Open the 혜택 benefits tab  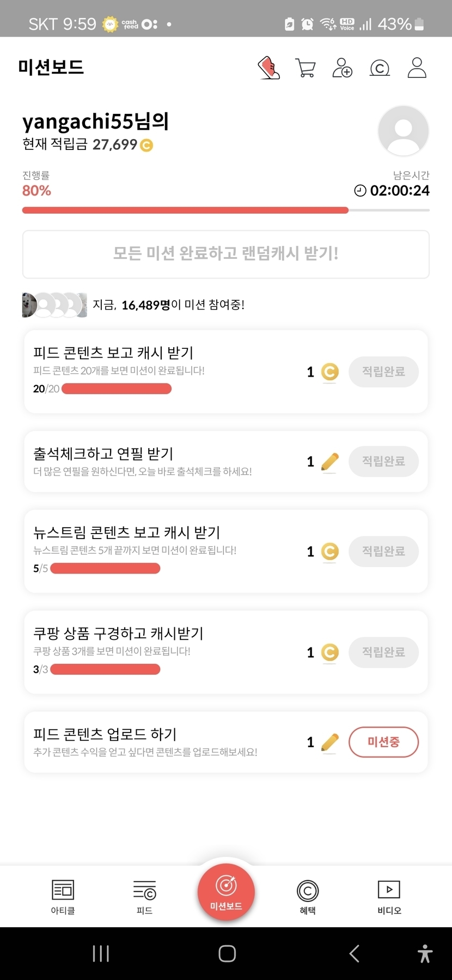click(x=308, y=897)
